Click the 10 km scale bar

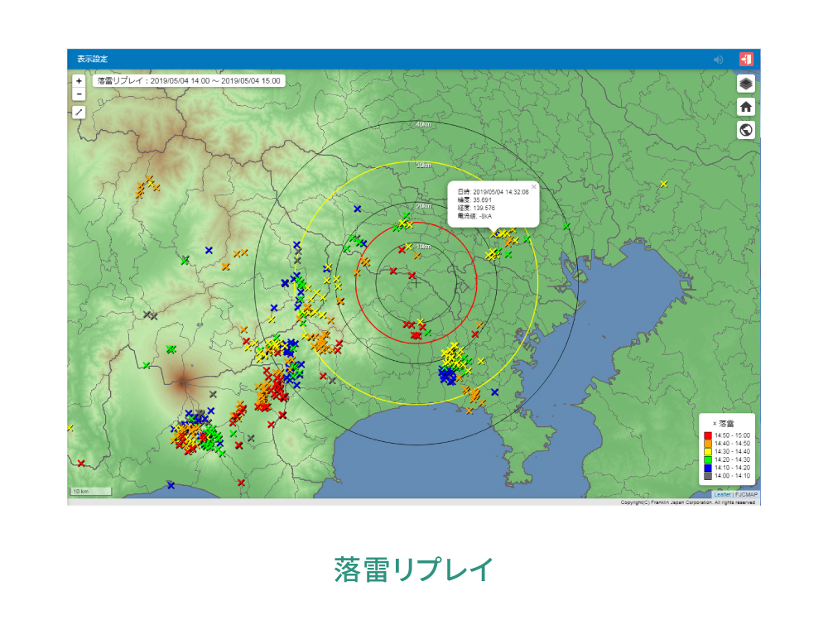pos(90,492)
